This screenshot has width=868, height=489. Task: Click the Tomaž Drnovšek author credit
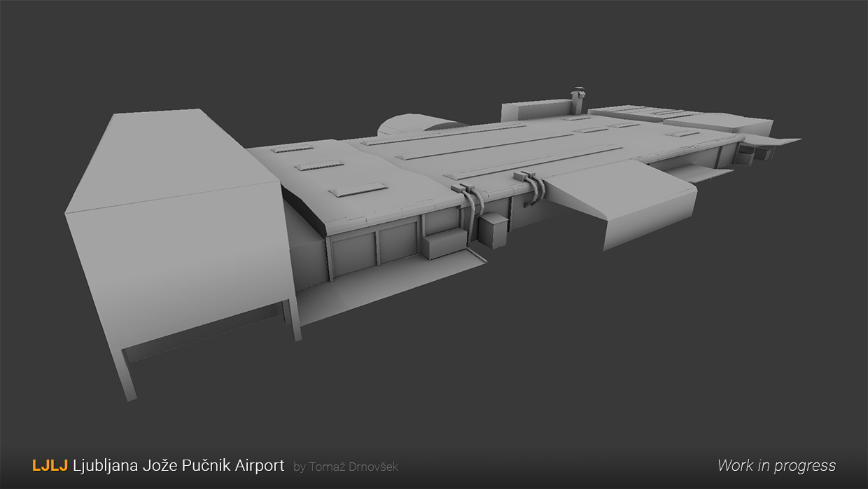pos(346,467)
